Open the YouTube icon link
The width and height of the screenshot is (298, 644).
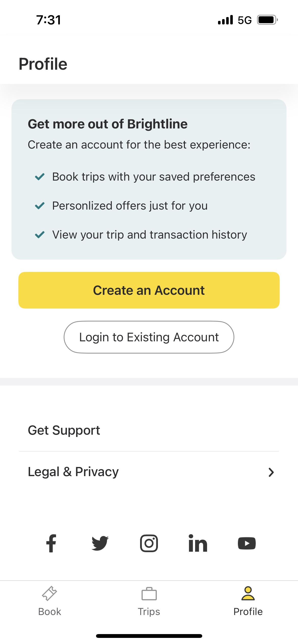pos(247,543)
